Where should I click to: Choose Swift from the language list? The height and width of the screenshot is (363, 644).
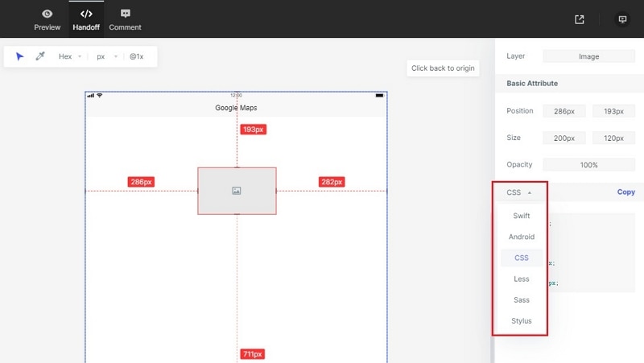click(x=521, y=216)
